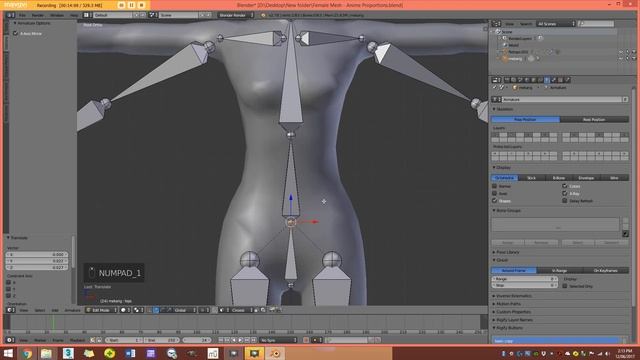Select the translate manipulator icon
640x360 pixels.
[156, 310]
